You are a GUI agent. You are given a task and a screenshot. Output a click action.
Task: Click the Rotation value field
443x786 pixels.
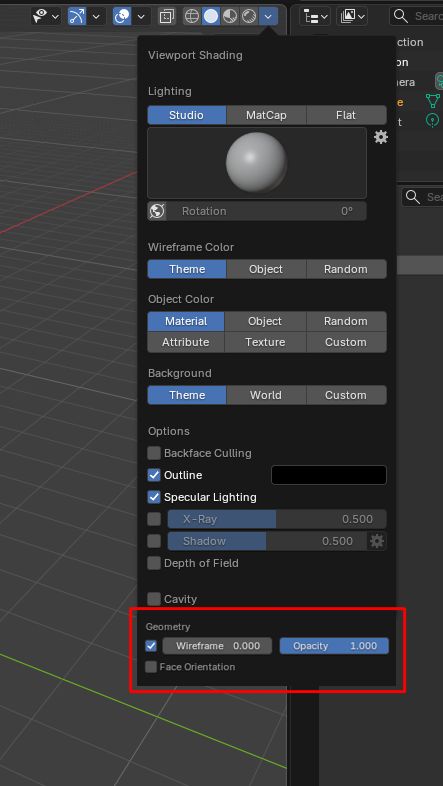[x=267, y=211]
